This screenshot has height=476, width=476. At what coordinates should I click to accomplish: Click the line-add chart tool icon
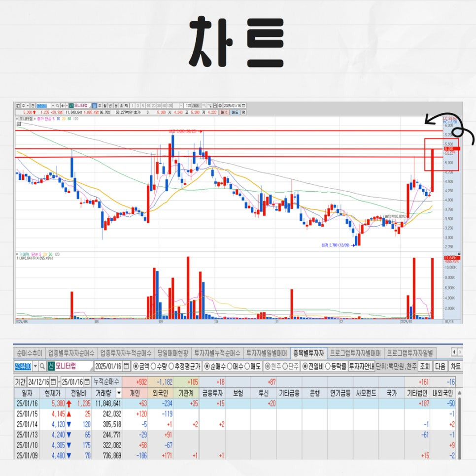209,105
